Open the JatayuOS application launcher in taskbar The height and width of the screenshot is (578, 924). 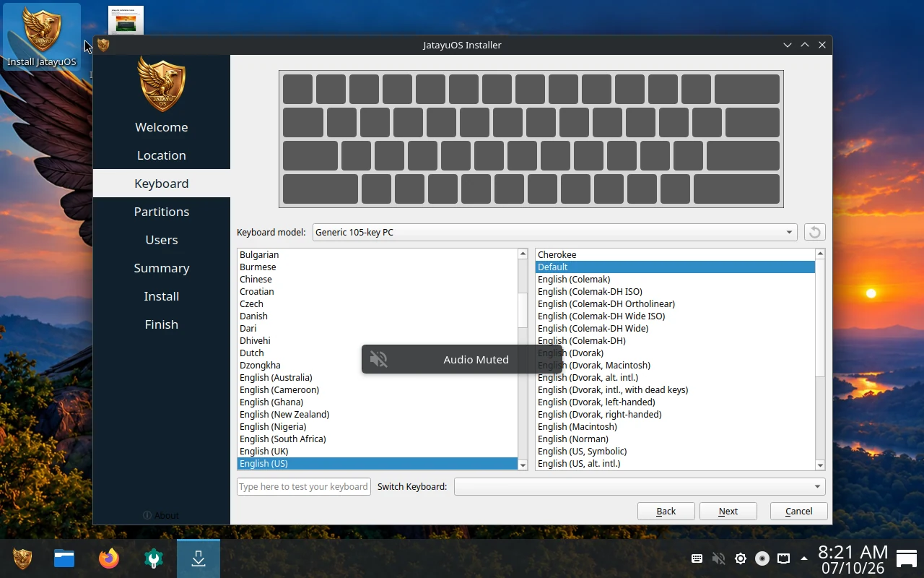22,558
